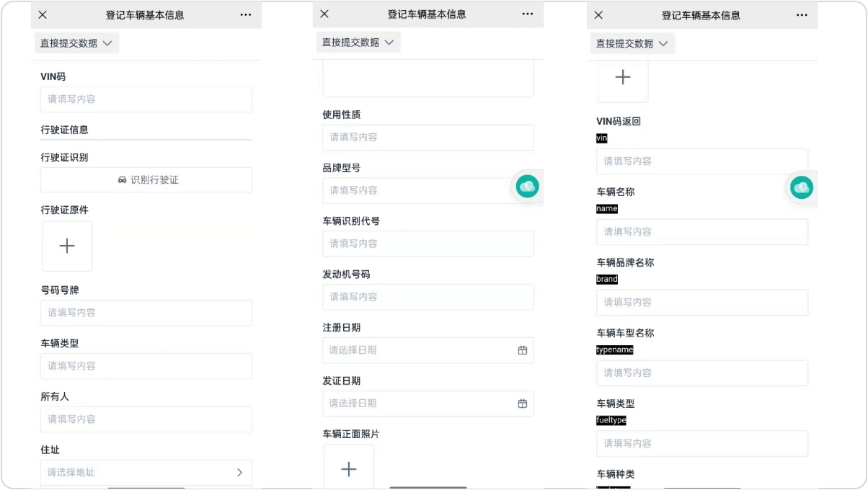Expand 直接提交数据 dropdown on the middle screen

click(358, 43)
